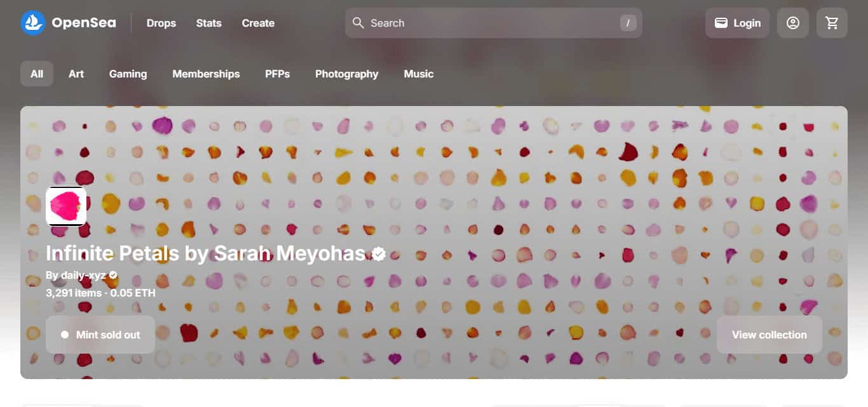Click the View collection button
The width and height of the screenshot is (868, 407).
pos(770,335)
